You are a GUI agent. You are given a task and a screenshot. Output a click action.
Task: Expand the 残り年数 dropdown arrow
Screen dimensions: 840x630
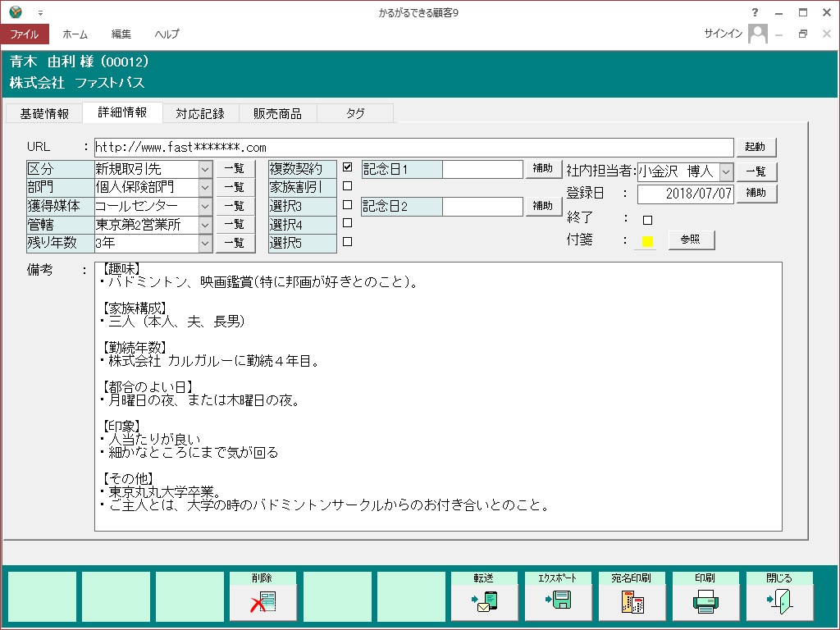205,243
